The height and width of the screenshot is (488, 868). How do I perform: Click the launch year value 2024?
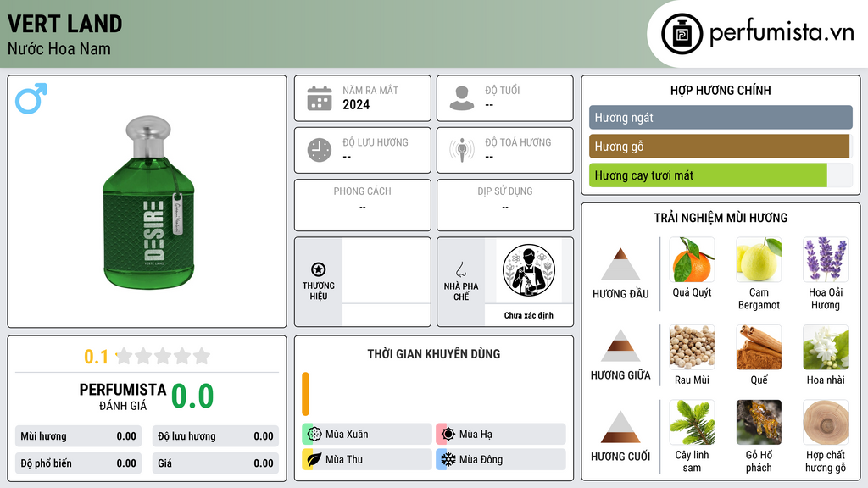click(356, 104)
